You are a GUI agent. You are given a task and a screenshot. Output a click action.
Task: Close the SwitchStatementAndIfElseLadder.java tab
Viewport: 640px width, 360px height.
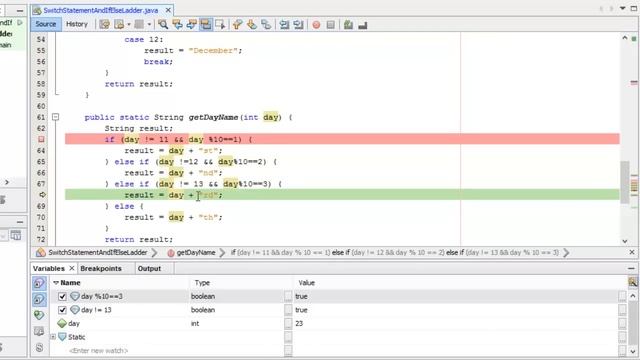click(x=168, y=10)
